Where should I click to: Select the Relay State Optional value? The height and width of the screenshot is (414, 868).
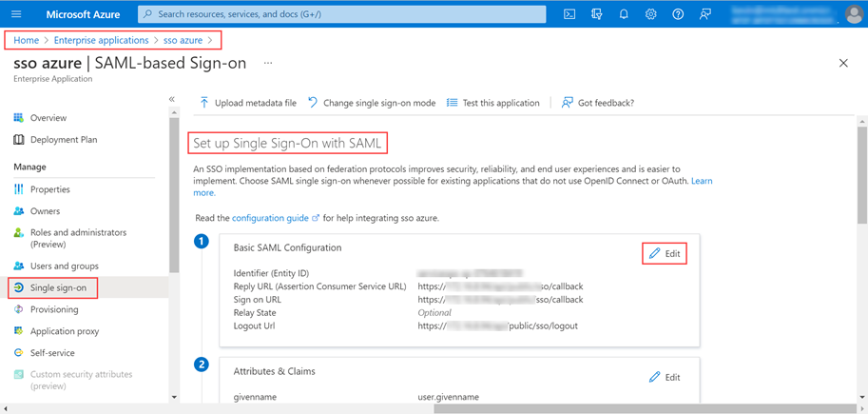tap(434, 313)
